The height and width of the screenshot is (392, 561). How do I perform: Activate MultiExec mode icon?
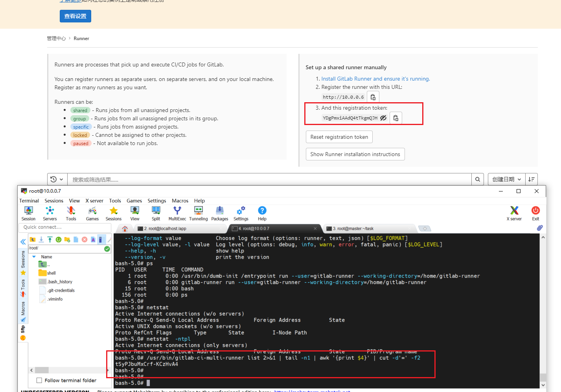(x=177, y=213)
